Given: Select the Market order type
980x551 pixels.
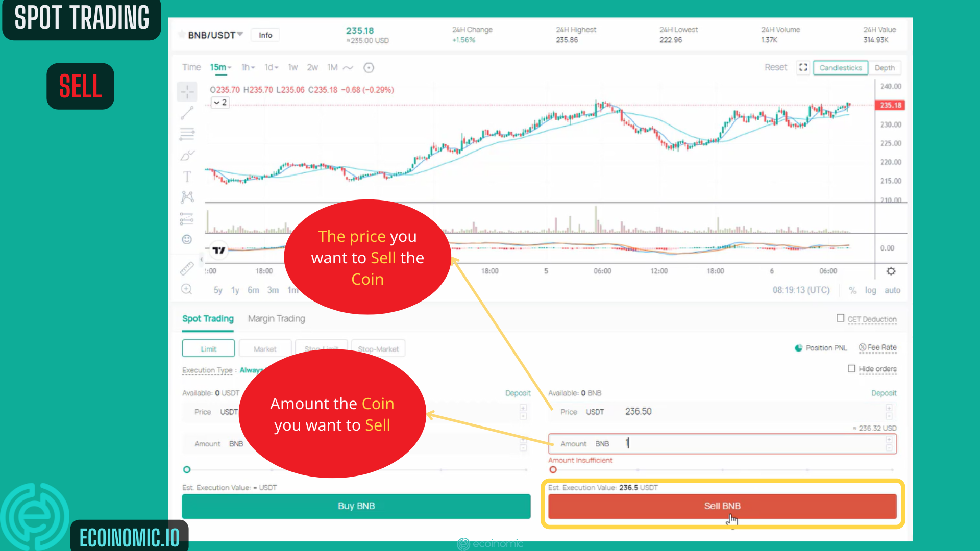Looking at the screenshot, I should tap(264, 348).
